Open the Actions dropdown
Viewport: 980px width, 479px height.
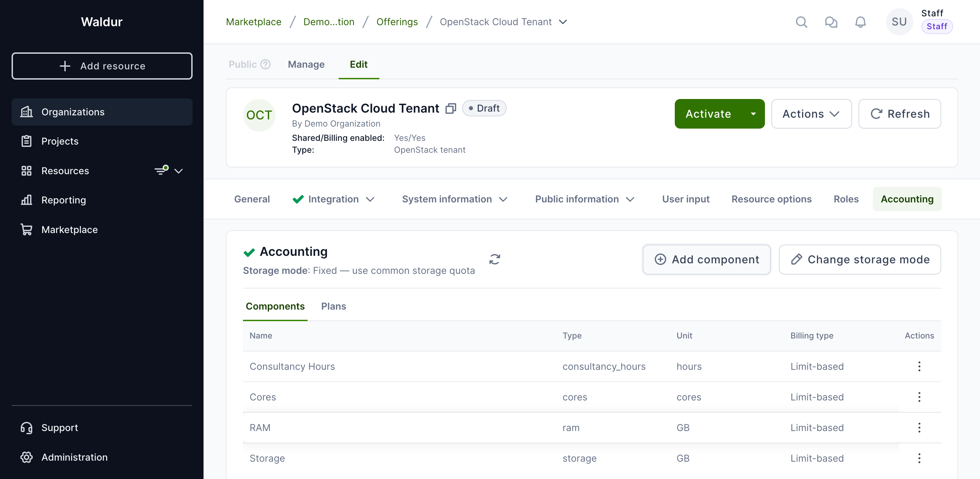pyautogui.click(x=811, y=114)
